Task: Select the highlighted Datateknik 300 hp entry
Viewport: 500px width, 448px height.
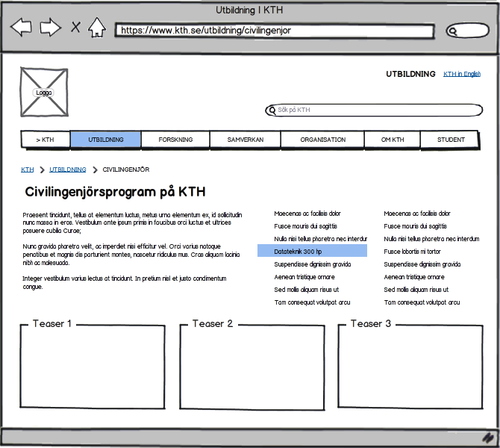Action: [312, 251]
